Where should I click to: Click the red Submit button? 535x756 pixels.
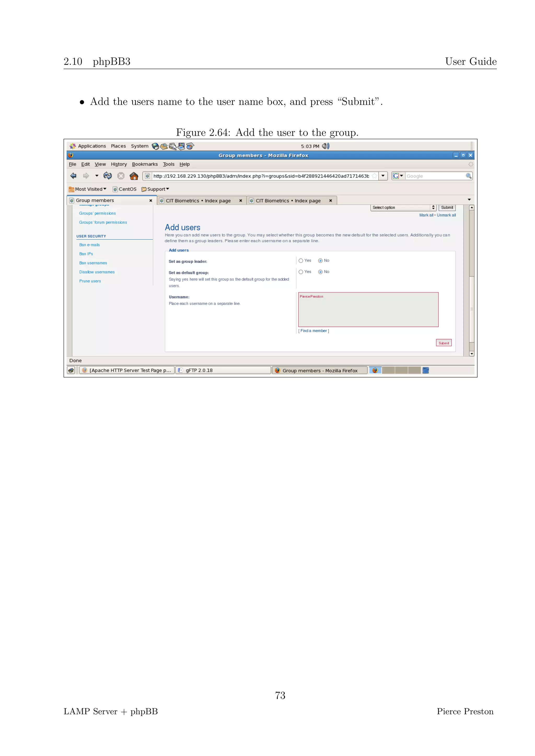click(443, 343)
